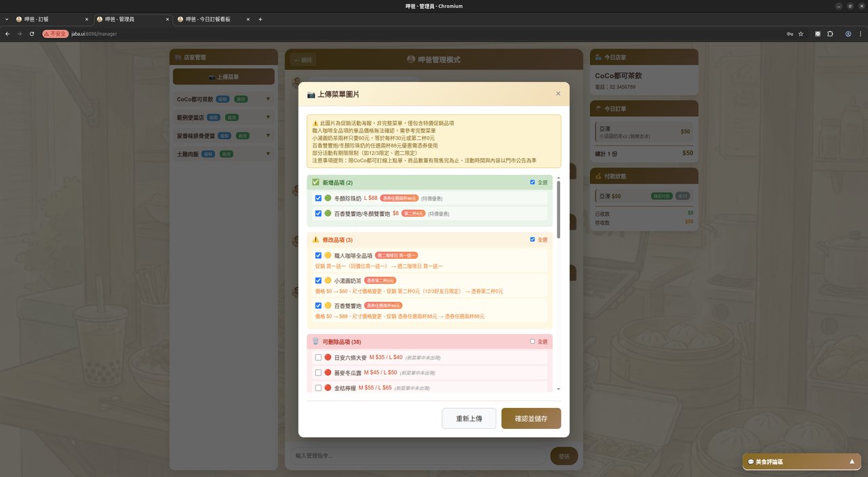
Task: Uncheck the 冬顏珍珠奶 item checkbox
Action: tap(318, 199)
